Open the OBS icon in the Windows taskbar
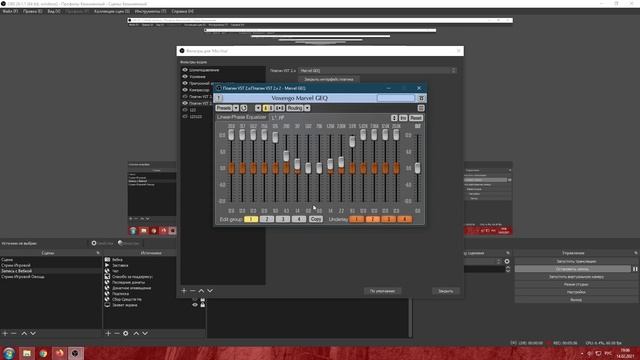Viewport: 640px width, 360px height. pos(75,353)
